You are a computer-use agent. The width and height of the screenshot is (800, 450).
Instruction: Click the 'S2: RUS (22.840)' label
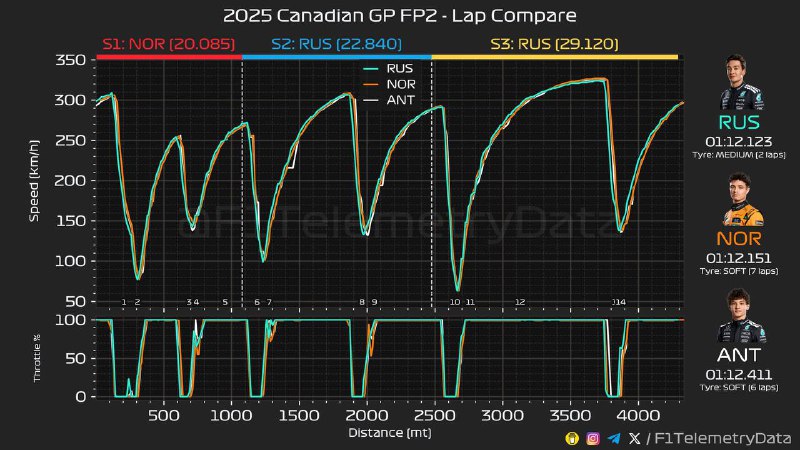coord(337,44)
